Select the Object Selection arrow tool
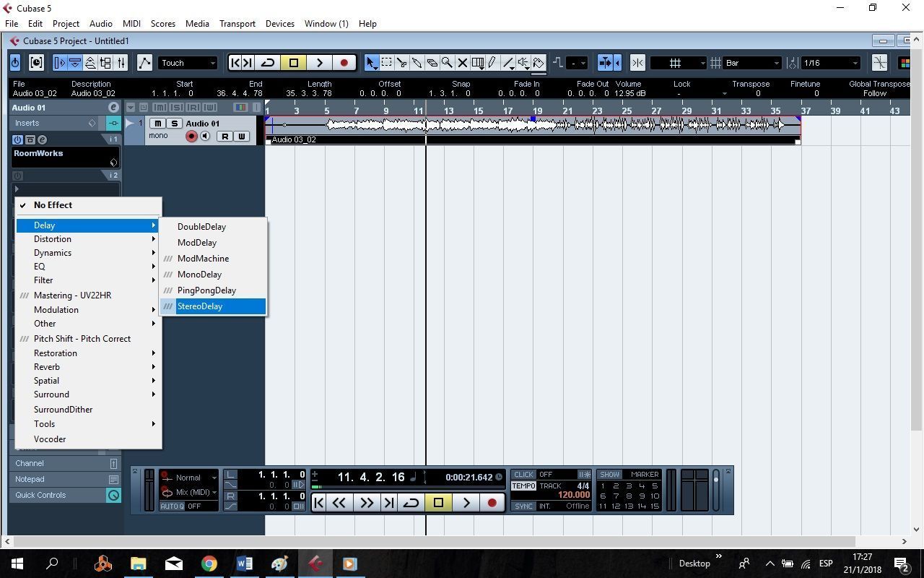This screenshot has height=578, width=924. coord(371,63)
